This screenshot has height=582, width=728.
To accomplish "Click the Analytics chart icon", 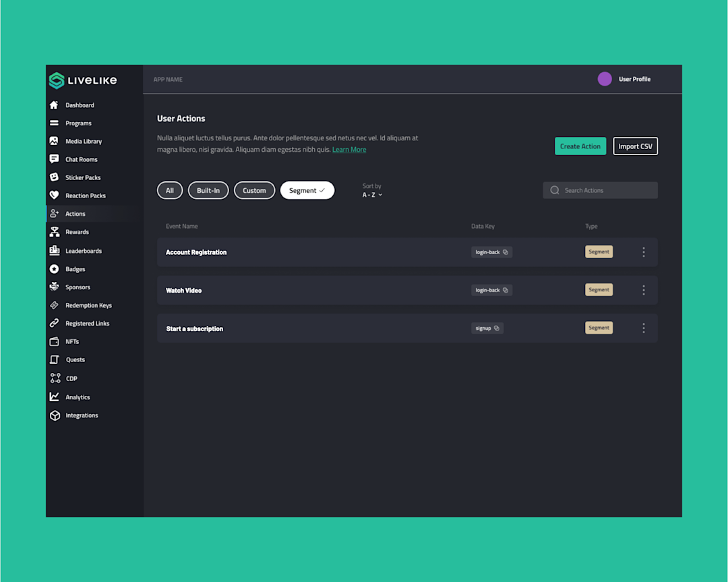I will pos(55,397).
